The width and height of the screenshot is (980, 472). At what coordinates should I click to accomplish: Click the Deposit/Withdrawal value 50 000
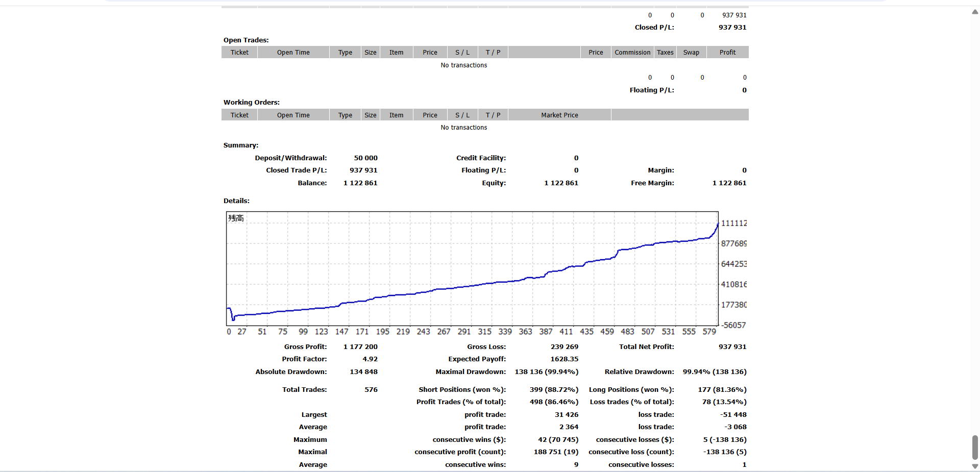(x=365, y=158)
